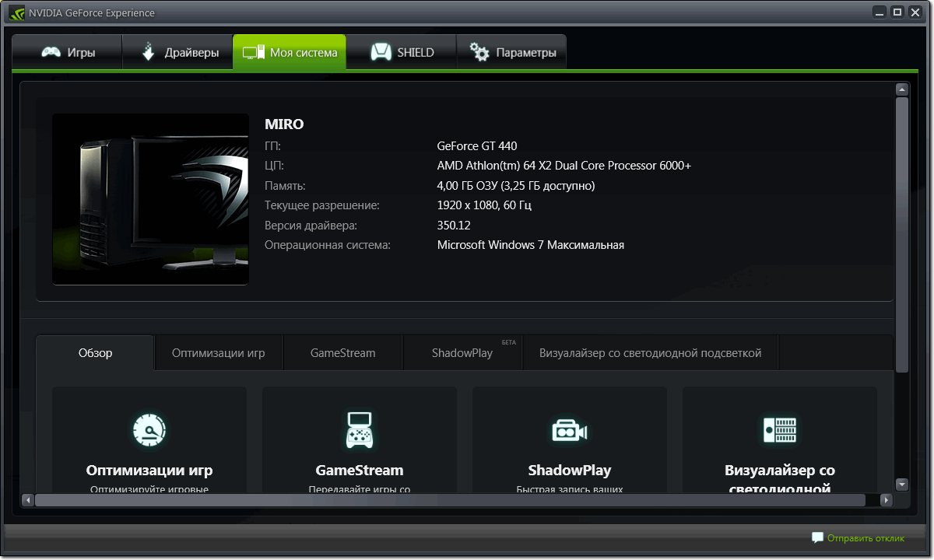The height and width of the screenshot is (560, 934).
Task: Switch to the GameStream sub-tab
Action: (x=342, y=353)
